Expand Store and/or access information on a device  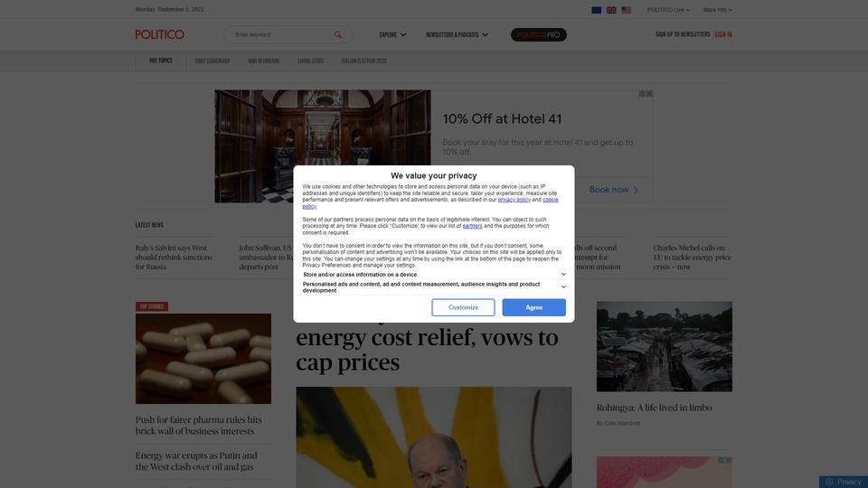[434, 275]
